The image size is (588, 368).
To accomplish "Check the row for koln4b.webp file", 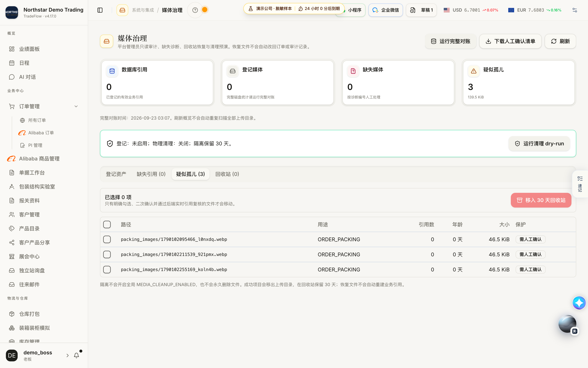I will coord(107,269).
